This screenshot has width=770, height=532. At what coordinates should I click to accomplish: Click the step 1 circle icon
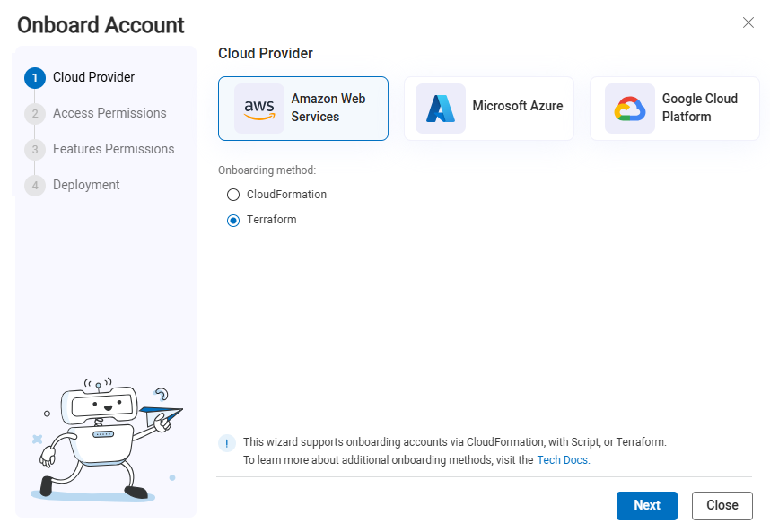click(x=35, y=78)
